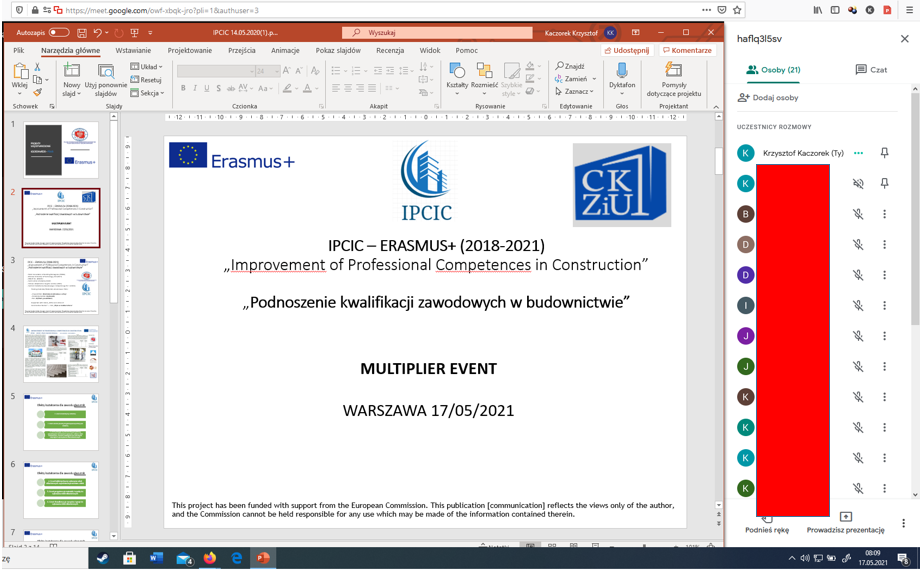922x570 pixels.
Task: Click Prowadzisz prezentację button
Action: pyautogui.click(x=846, y=524)
